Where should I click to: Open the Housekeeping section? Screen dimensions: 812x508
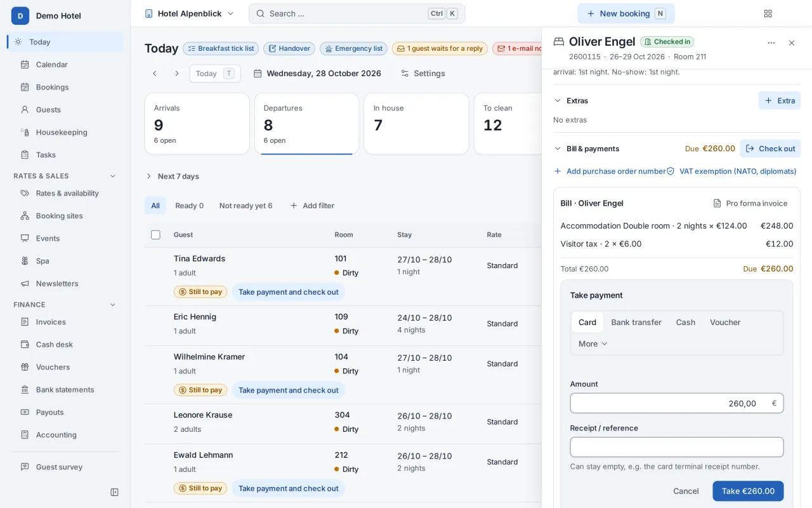pyautogui.click(x=65, y=132)
